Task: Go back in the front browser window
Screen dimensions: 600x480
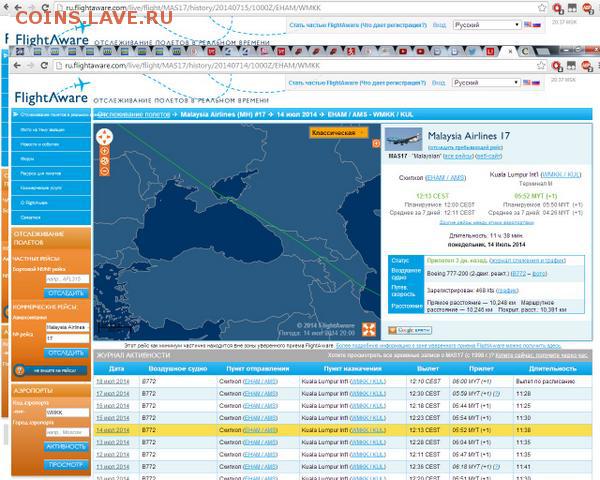Action: pyautogui.click(x=17, y=65)
